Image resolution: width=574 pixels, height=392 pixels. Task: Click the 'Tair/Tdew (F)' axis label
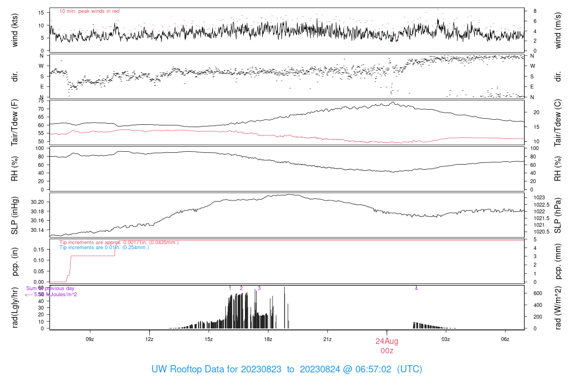click(x=15, y=123)
